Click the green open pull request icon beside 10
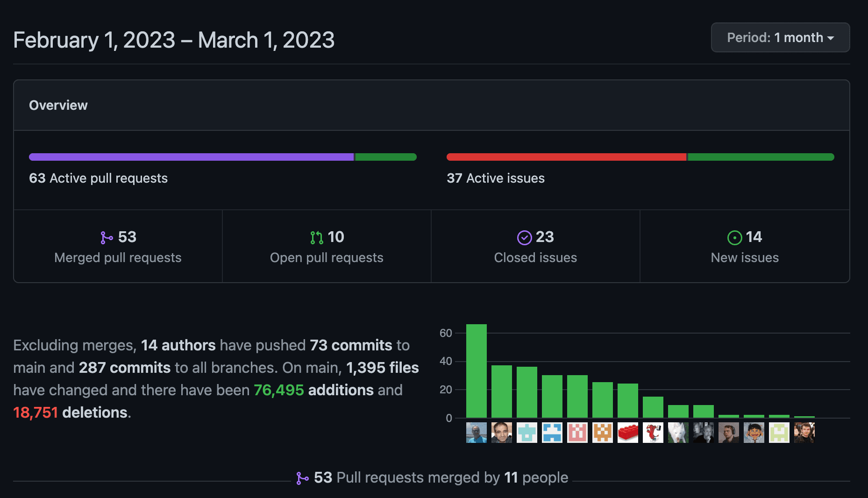Screen dimensions: 868x498 (x=316, y=238)
